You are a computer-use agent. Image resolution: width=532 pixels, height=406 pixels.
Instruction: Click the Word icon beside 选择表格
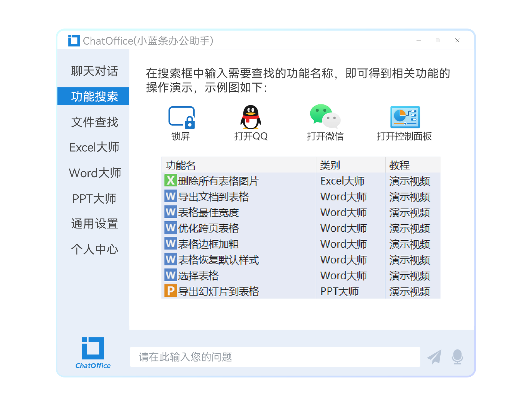(x=171, y=275)
